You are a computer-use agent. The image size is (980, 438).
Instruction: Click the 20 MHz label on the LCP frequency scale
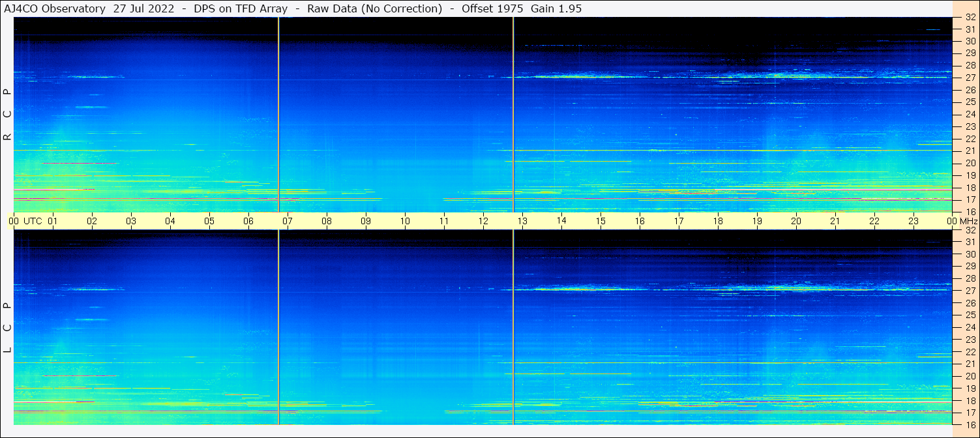coord(970,376)
